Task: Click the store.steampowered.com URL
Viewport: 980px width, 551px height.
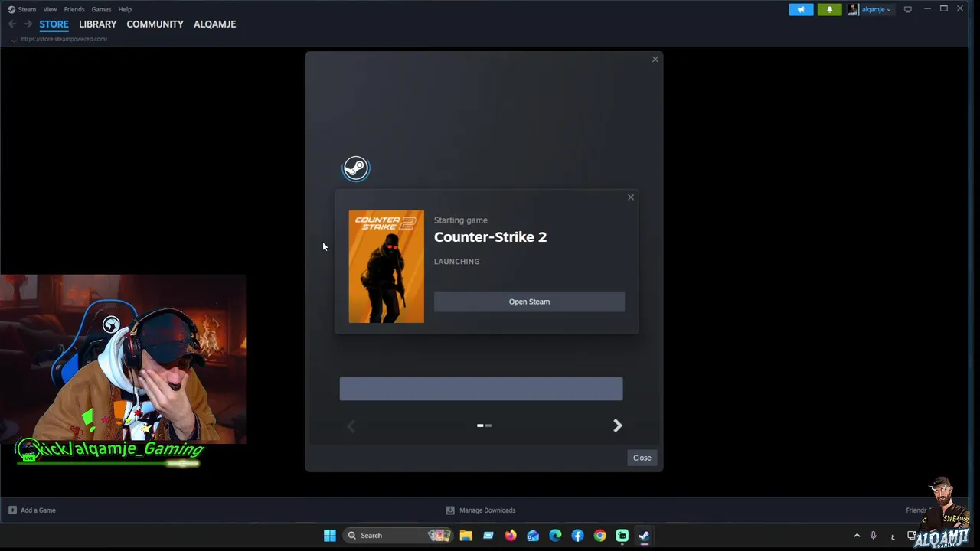Action: click(64, 39)
